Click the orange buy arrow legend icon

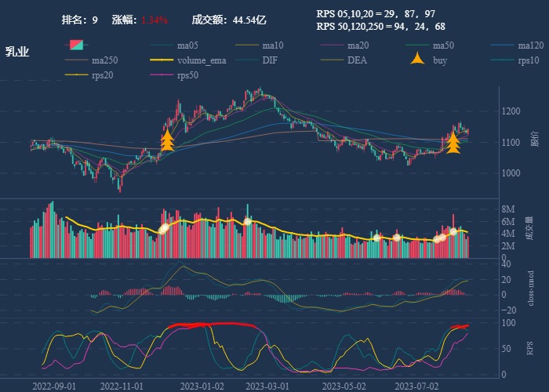419,60
